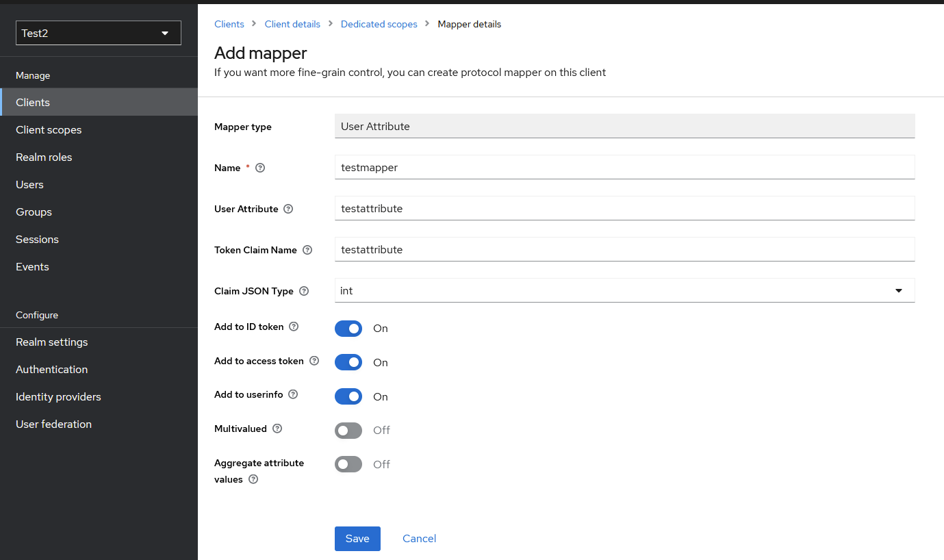Click the Aggregate attribute values help icon
The image size is (944, 560).
(x=253, y=479)
